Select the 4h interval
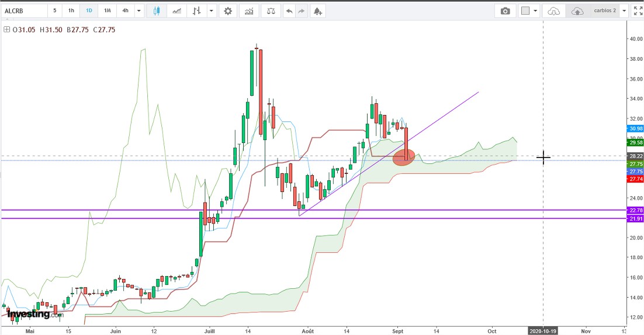 [125, 11]
